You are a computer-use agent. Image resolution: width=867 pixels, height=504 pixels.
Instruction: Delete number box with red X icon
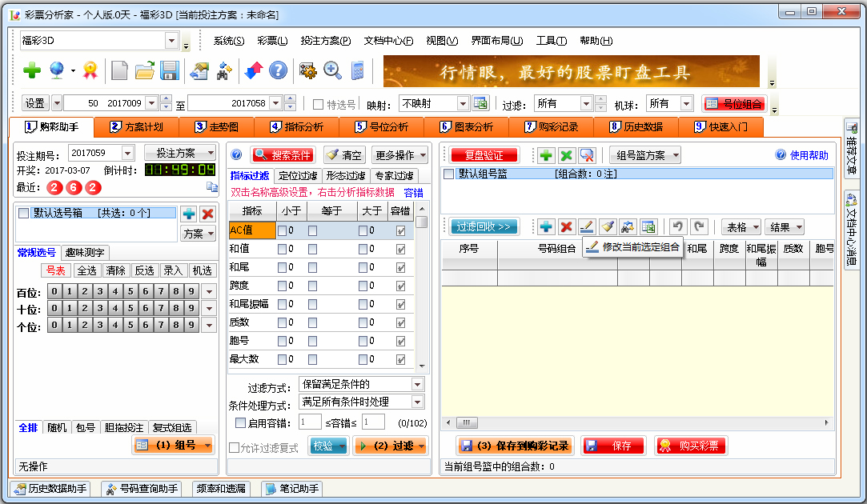[208, 214]
